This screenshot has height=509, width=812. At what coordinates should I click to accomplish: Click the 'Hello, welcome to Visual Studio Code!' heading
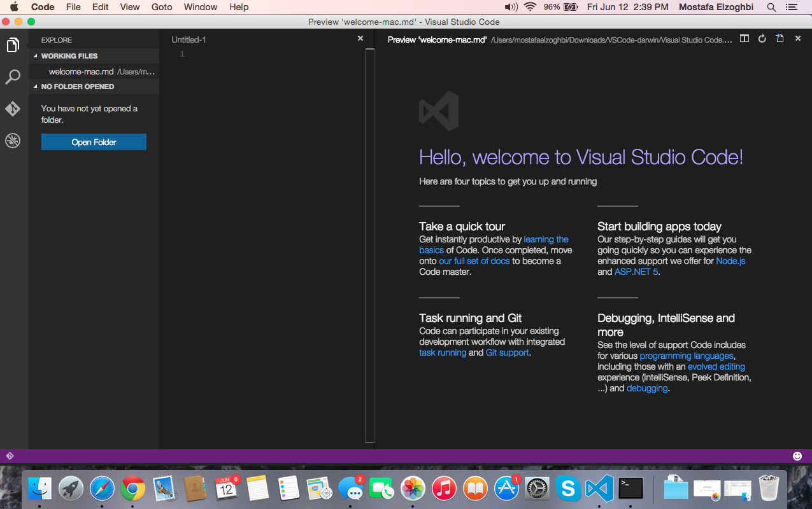click(581, 157)
